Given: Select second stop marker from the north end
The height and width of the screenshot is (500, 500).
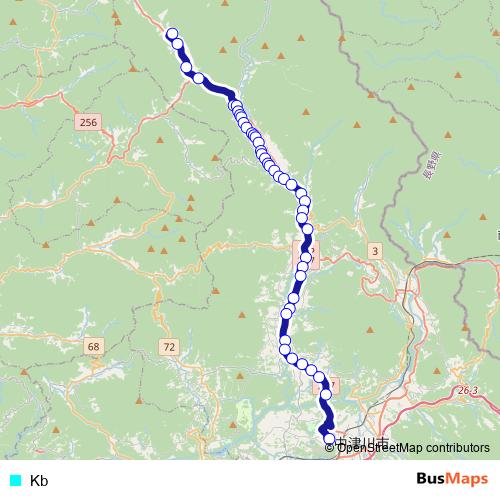Looking at the screenshot, I should (x=177, y=44).
